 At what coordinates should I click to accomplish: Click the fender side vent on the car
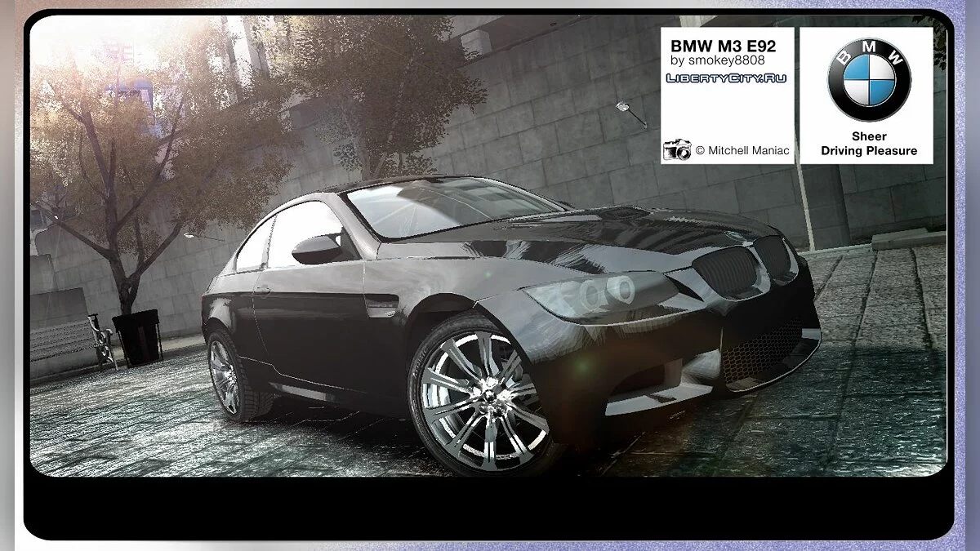tap(383, 308)
